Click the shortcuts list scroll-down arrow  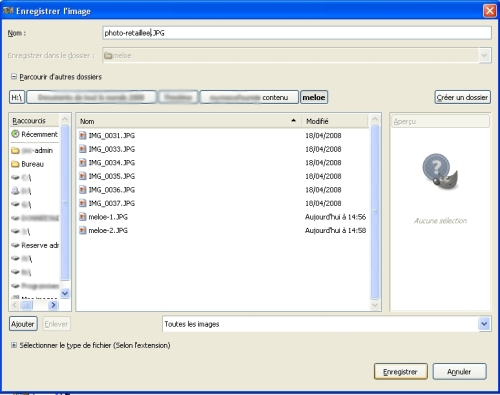click(65, 293)
